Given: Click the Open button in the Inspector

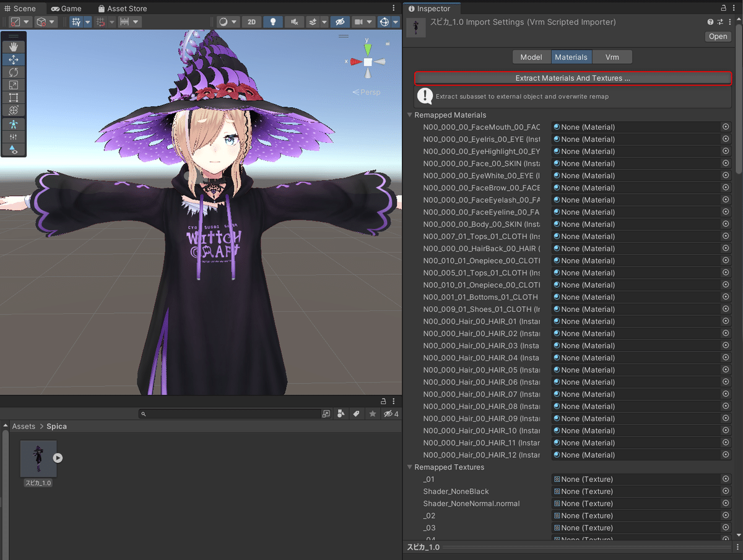Looking at the screenshot, I should (717, 36).
